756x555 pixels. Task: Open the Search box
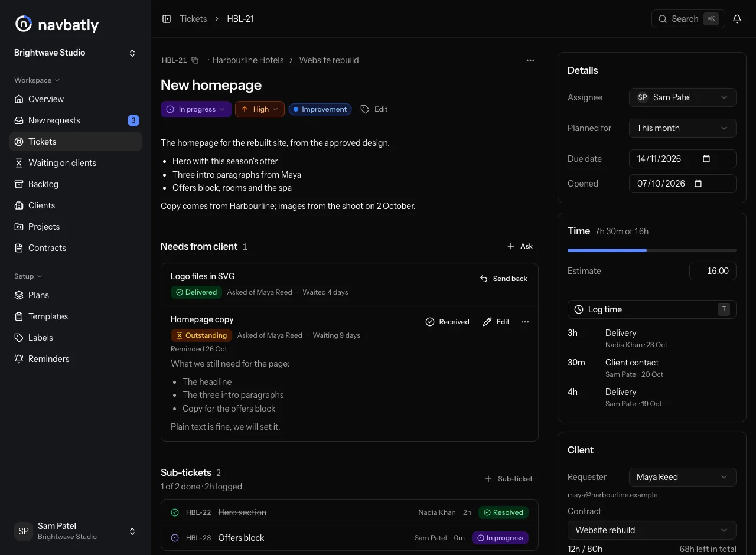click(x=687, y=19)
